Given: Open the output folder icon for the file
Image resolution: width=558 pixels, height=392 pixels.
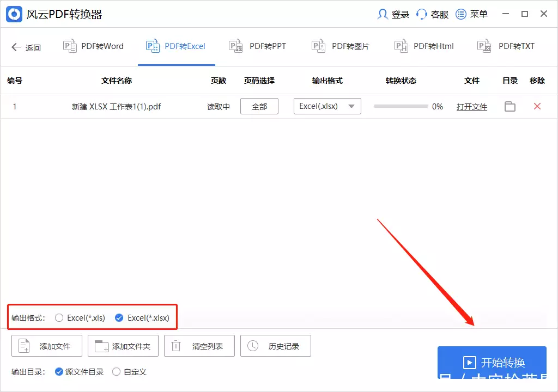Looking at the screenshot, I should 510,107.
